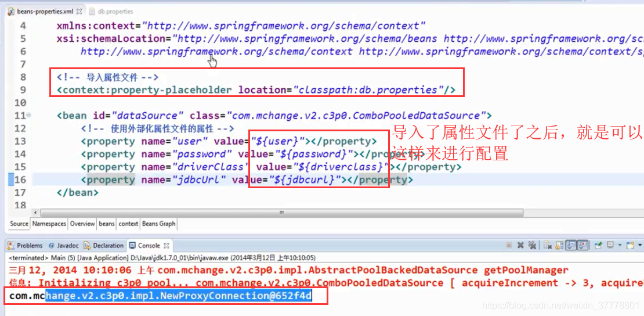
Task: Toggle Scroll Lock in Console toolbar
Action: 559,245
